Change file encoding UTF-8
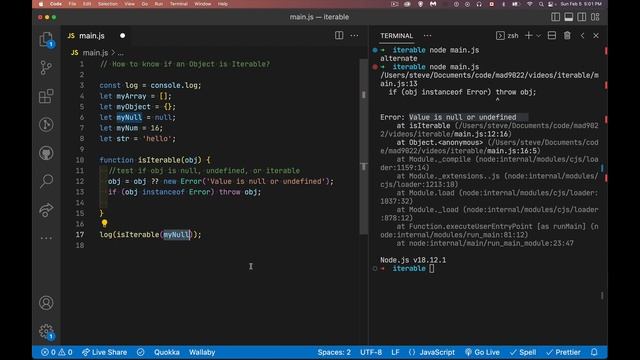Viewport: 640px width, 360px height. pos(371,352)
